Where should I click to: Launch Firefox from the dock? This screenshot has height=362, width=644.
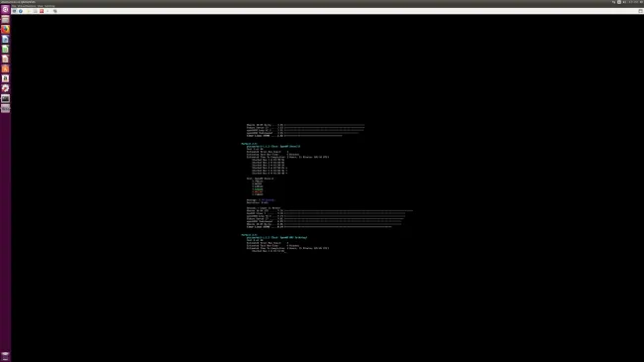pyautogui.click(x=5, y=29)
